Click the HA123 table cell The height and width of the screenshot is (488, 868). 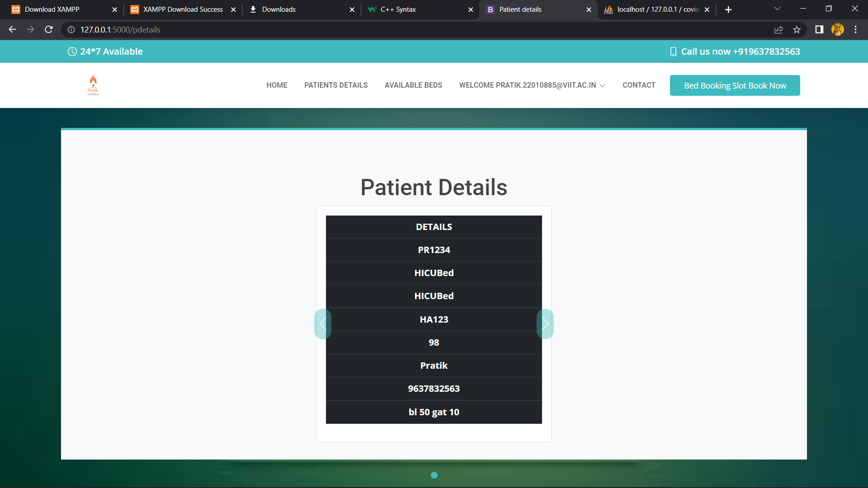click(x=434, y=319)
